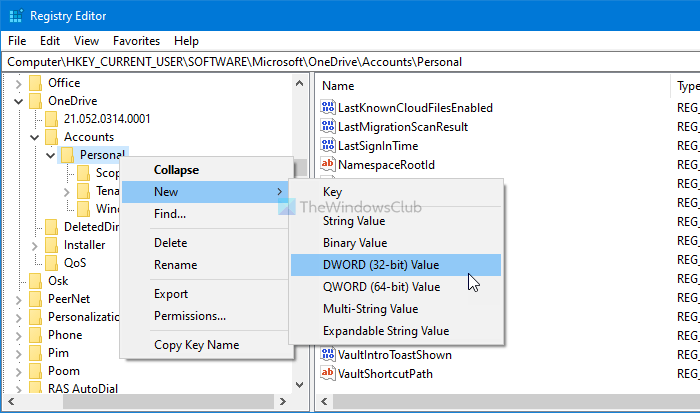Click the LastKnownCloudFilesEnabled binary value icon

[x=328, y=108]
